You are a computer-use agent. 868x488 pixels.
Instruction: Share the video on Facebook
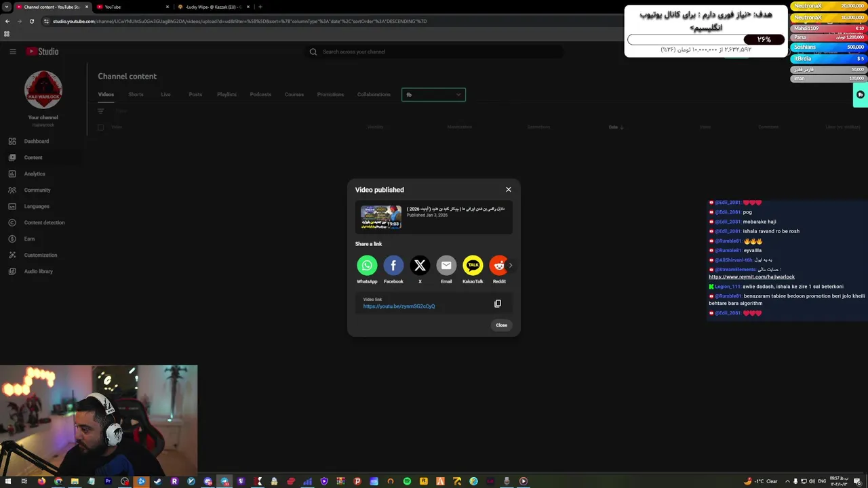(393, 265)
